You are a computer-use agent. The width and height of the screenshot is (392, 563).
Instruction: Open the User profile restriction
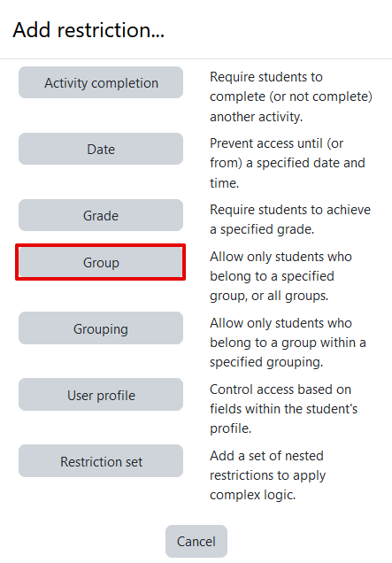[101, 395]
